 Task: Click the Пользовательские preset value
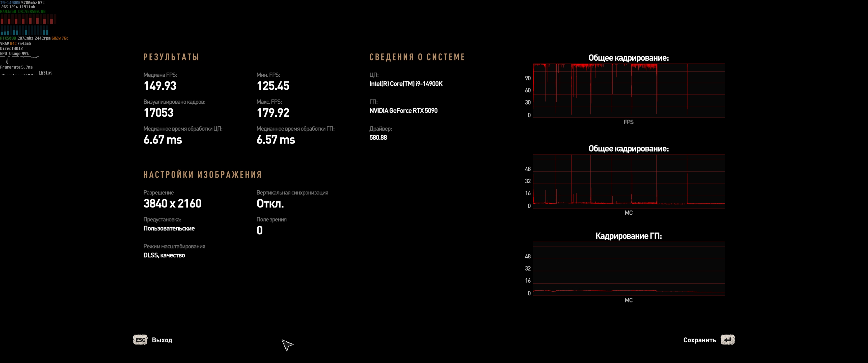pos(169,228)
